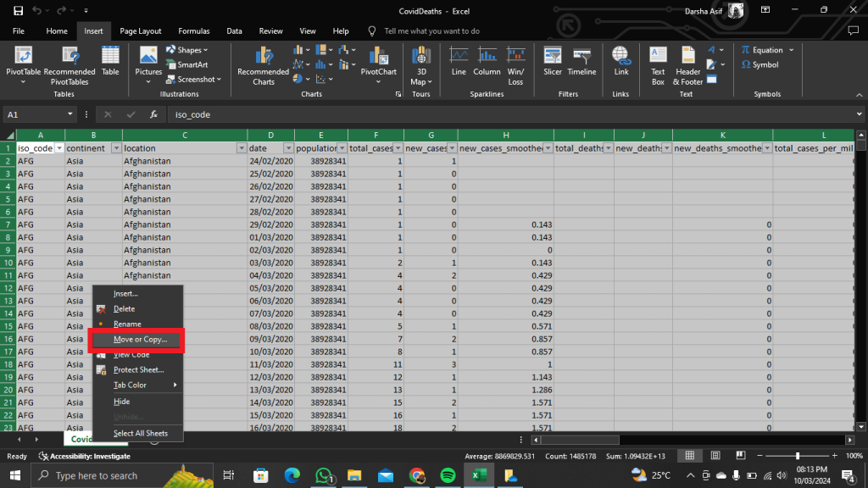
Task: Switch to Page Layout view
Action: coord(715,456)
